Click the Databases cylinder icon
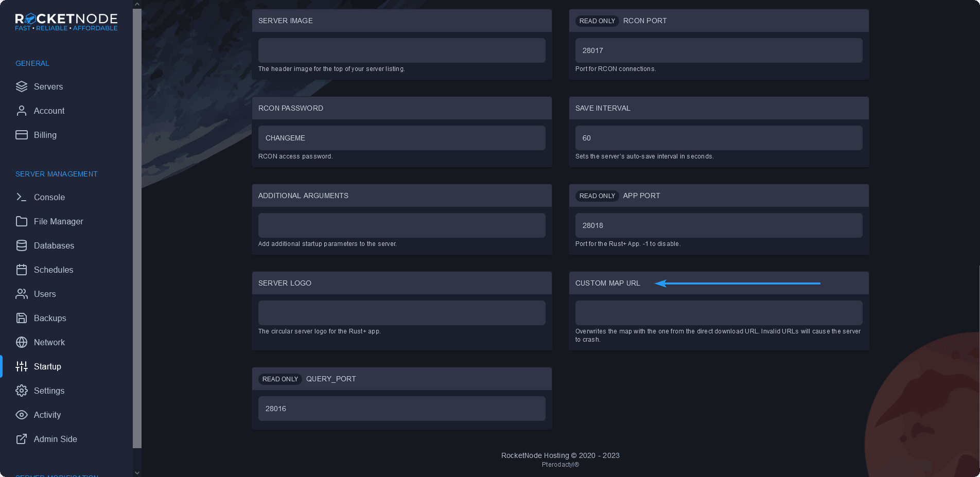This screenshot has height=477, width=980. [22, 245]
